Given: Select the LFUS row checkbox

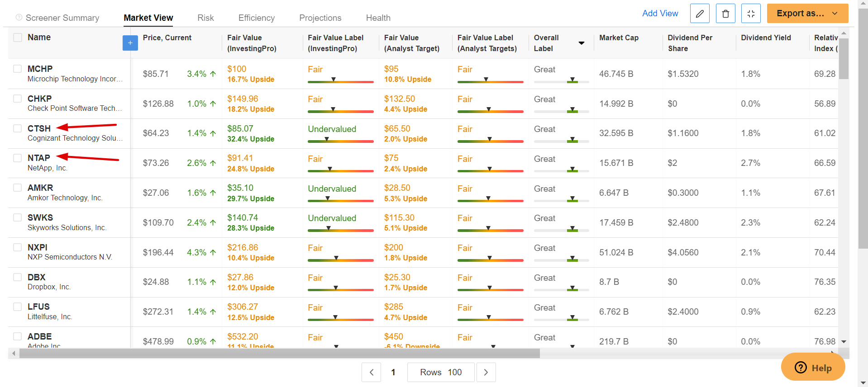Looking at the screenshot, I should point(18,307).
